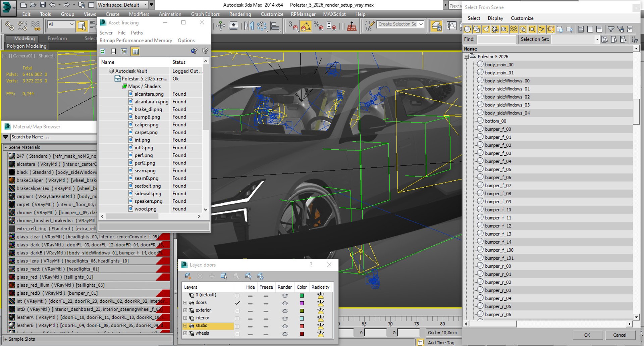Click Undo arrow in quick access toolbar
Viewport: 644px width, 346px height.
click(52, 5)
